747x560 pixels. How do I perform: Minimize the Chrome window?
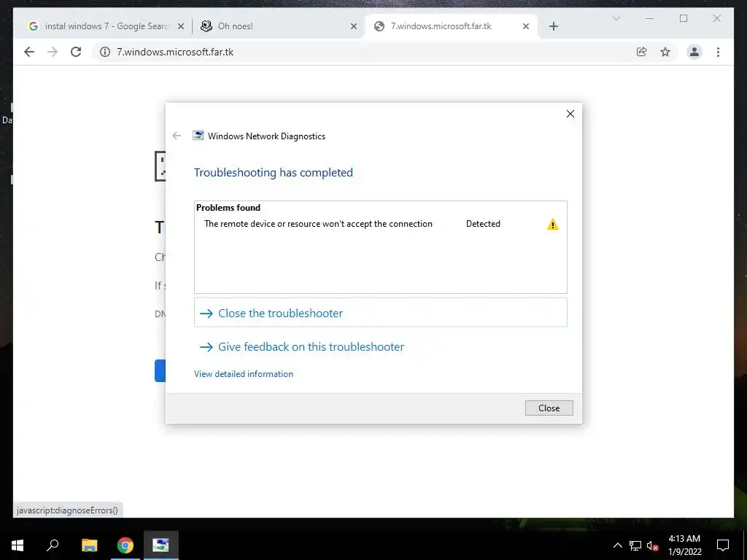point(650,18)
